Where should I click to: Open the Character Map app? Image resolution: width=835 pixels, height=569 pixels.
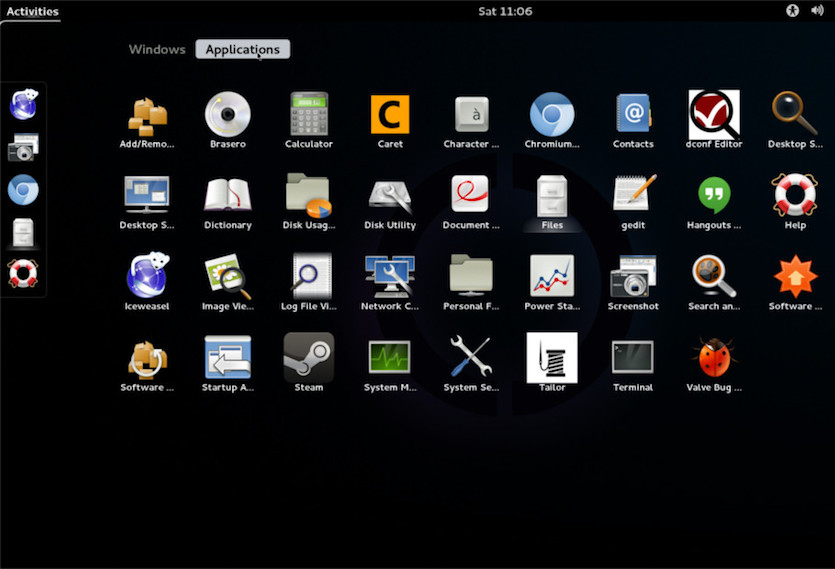click(x=471, y=120)
